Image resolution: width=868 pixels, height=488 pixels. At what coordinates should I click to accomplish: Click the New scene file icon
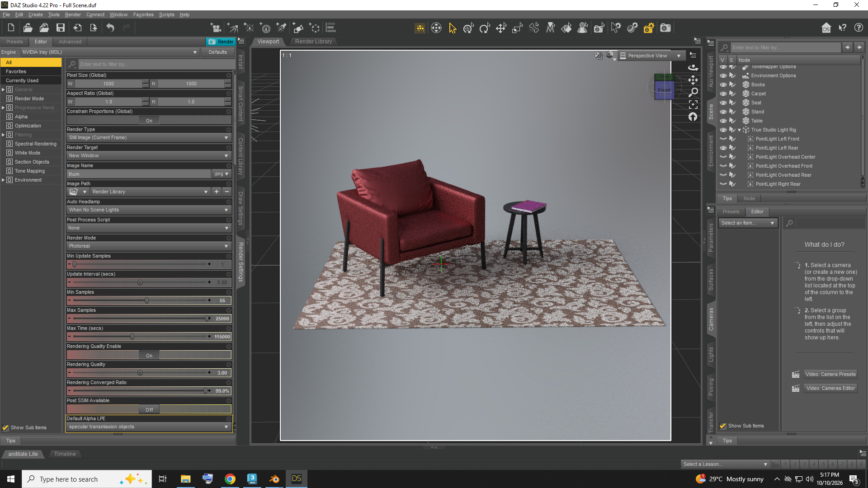coord(11,28)
